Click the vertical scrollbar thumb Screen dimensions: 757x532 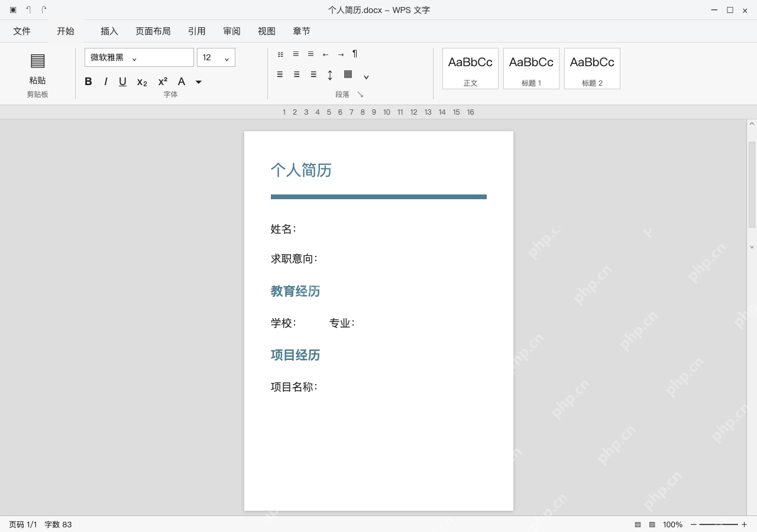[752, 184]
